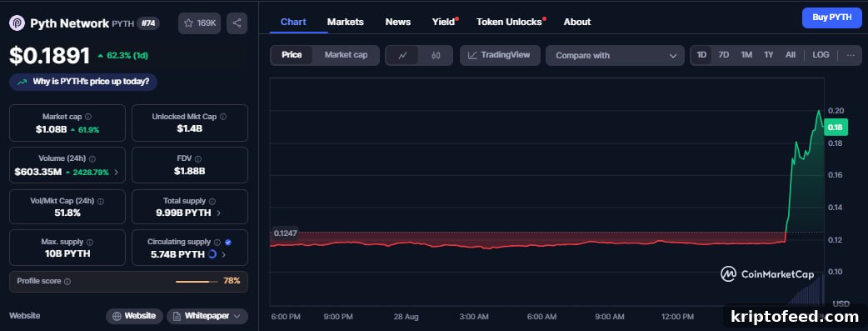This screenshot has height=331, width=868.
Task: Click the Buy PYTH button
Action: point(832,18)
